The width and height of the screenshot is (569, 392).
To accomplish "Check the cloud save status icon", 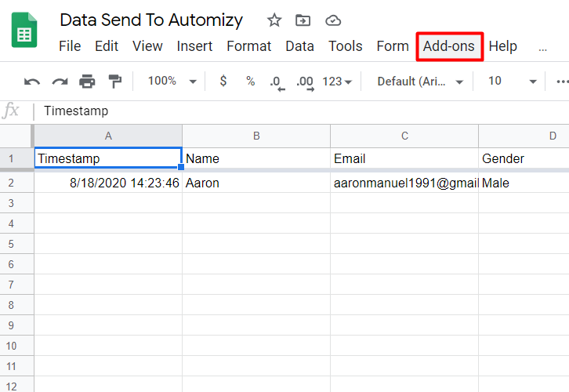I will click(x=333, y=20).
